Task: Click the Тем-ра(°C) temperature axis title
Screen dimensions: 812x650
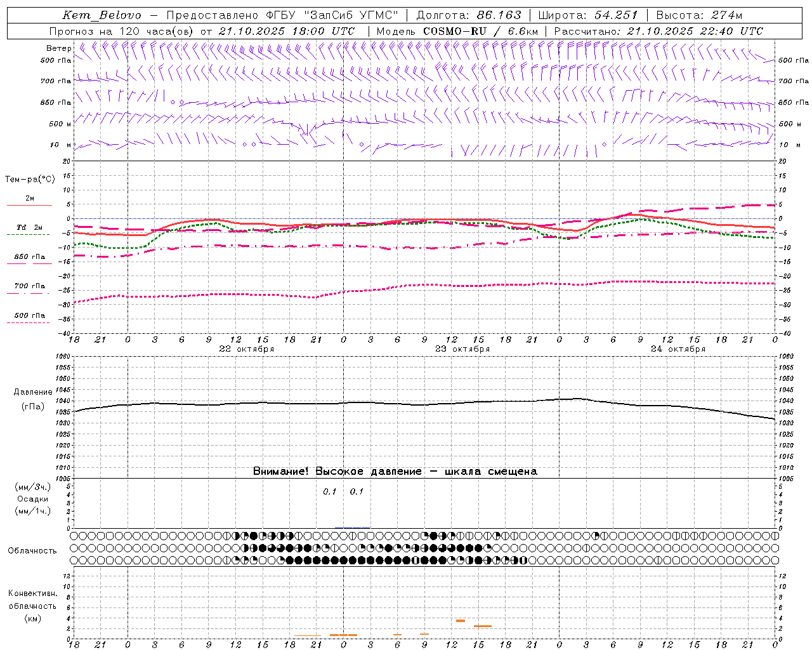Action: click(x=30, y=180)
